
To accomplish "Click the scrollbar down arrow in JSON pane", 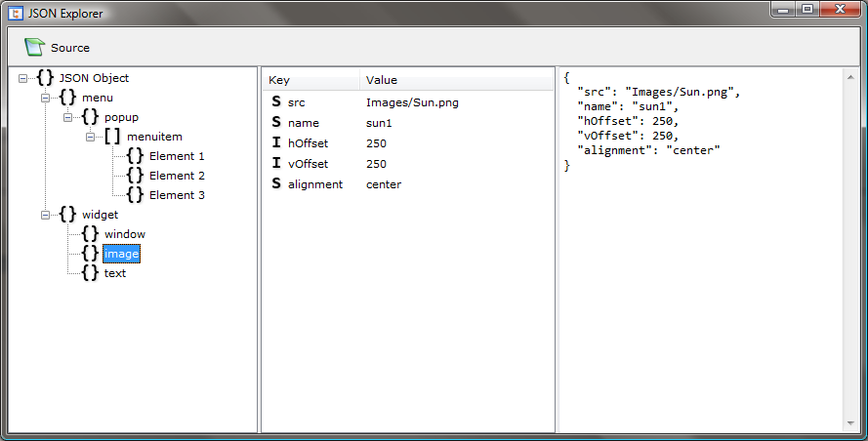I will tap(849, 424).
